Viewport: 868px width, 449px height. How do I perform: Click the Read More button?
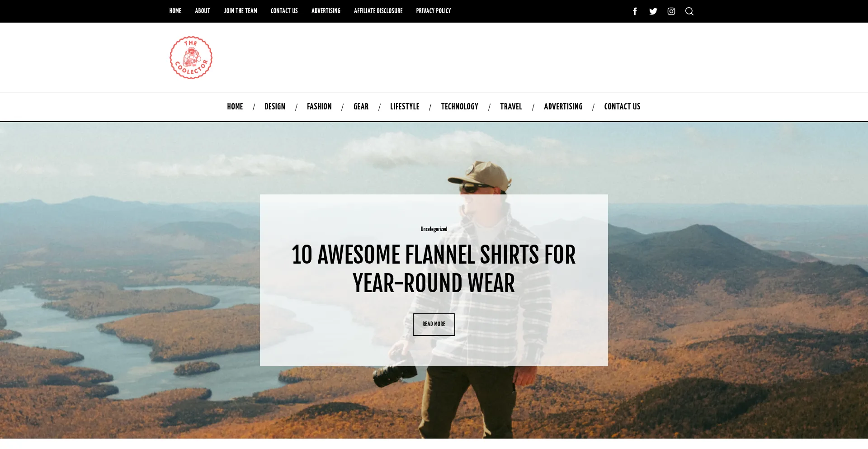[434, 324]
